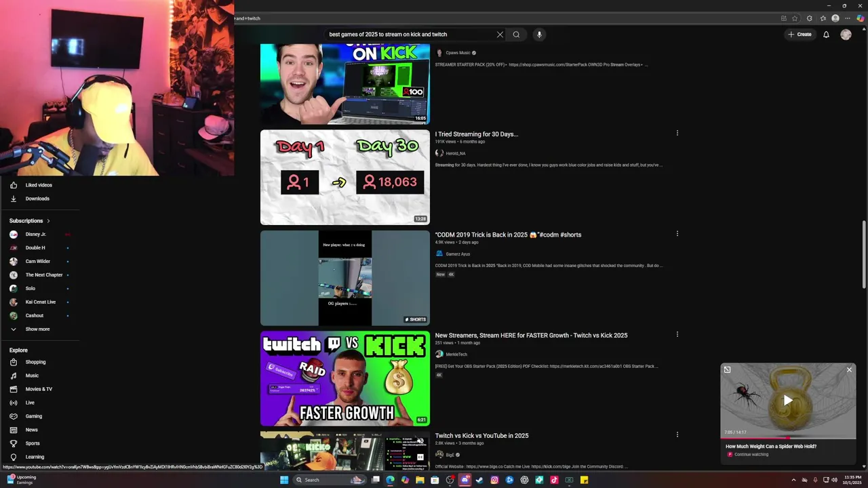Visit the MerkleTech channel
Screen dimensions: 868x488
(456, 354)
